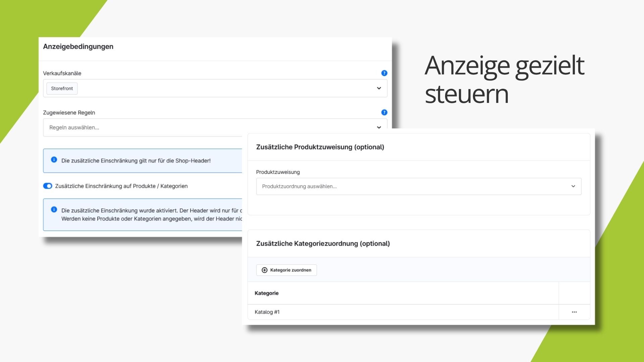
Task: Click the Anzeigebedingungen card title
Action: (78, 47)
